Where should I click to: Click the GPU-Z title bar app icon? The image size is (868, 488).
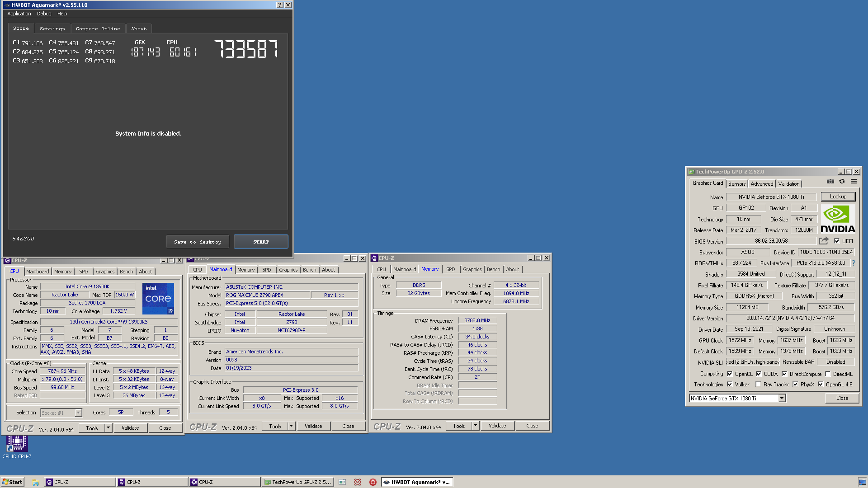pyautogui.click(x=691, y=172)
